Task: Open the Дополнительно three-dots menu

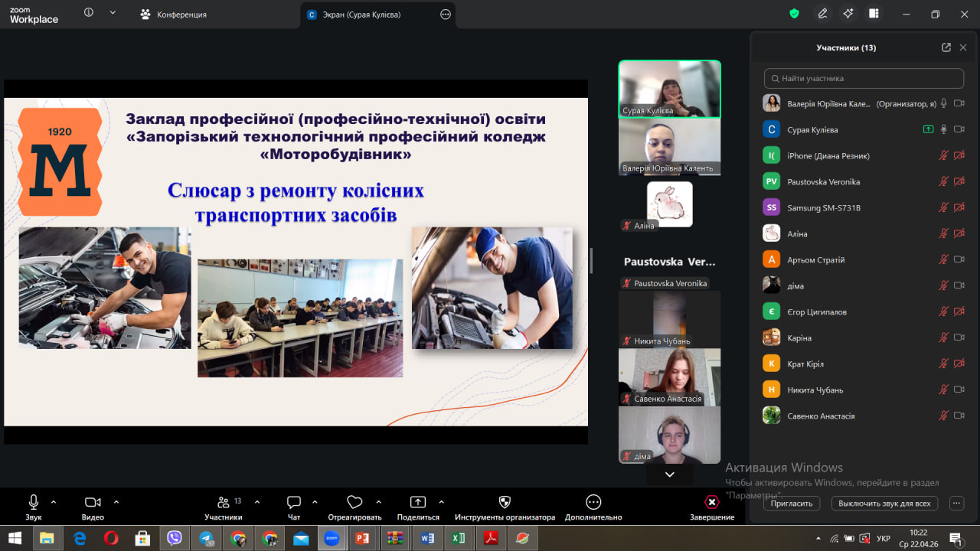Action: coord(593,503)
